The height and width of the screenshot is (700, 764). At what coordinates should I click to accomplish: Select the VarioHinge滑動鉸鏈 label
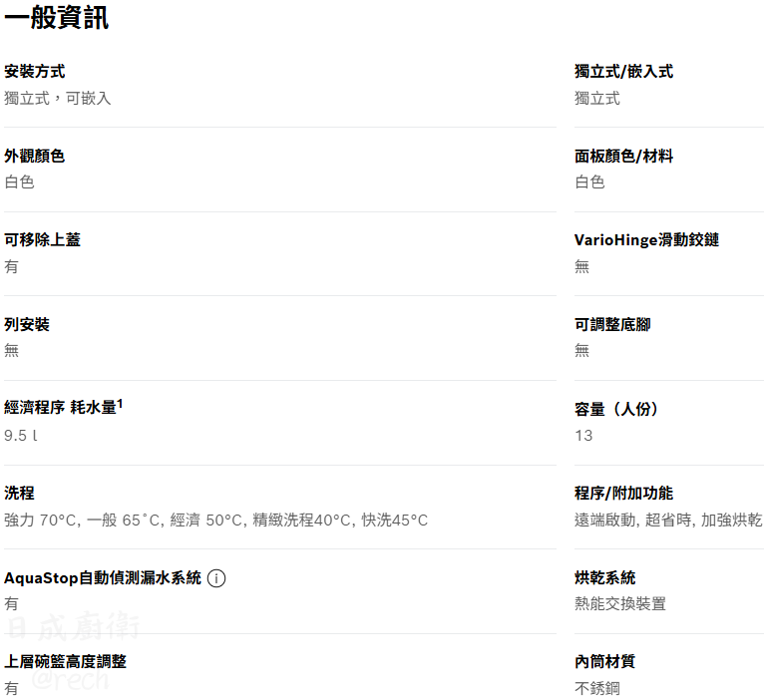pyautogui.click(x=646, y=239)
